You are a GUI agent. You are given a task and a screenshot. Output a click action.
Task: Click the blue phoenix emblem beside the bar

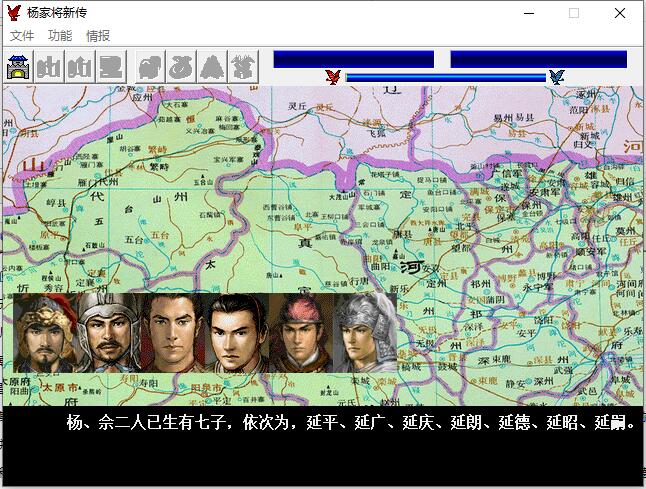pos(556,77)
